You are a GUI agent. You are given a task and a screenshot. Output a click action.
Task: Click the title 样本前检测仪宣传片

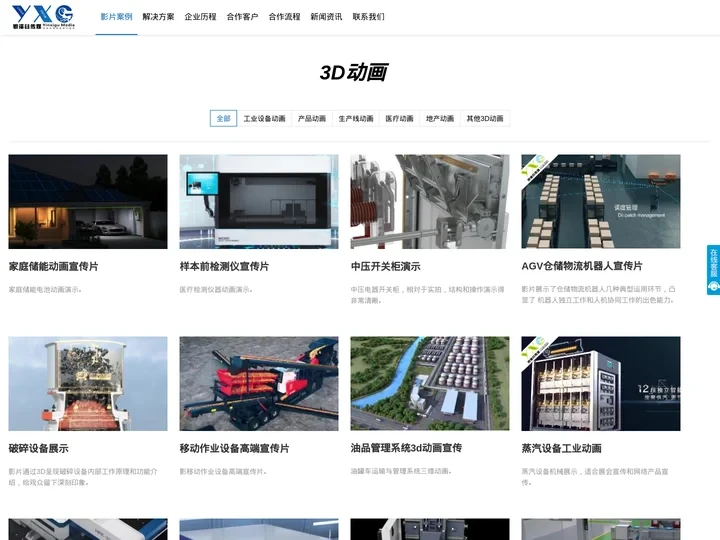point(224,266)
